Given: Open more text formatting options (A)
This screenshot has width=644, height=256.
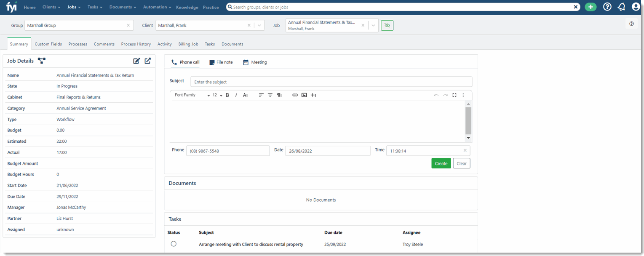Looking at the screenshot, I should 246,95.
